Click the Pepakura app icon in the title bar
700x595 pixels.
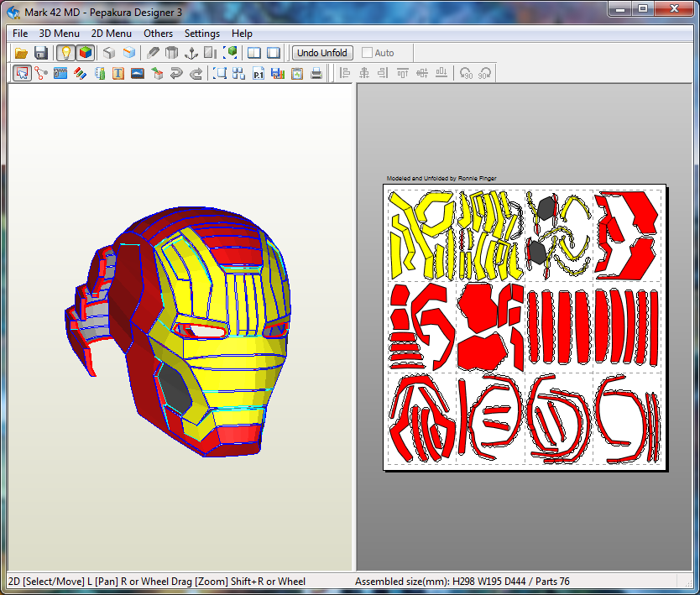[13, 12]
